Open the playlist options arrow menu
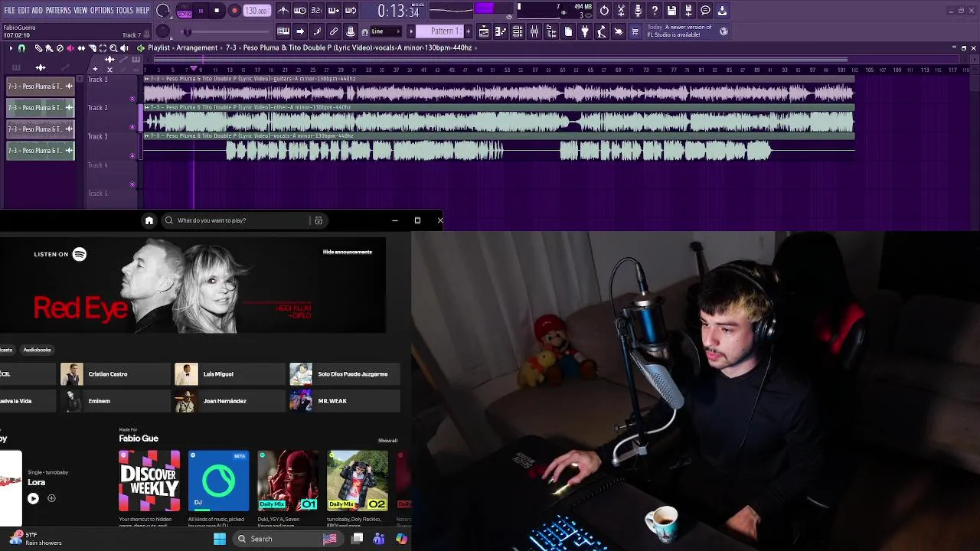 [x=11, y=48]
